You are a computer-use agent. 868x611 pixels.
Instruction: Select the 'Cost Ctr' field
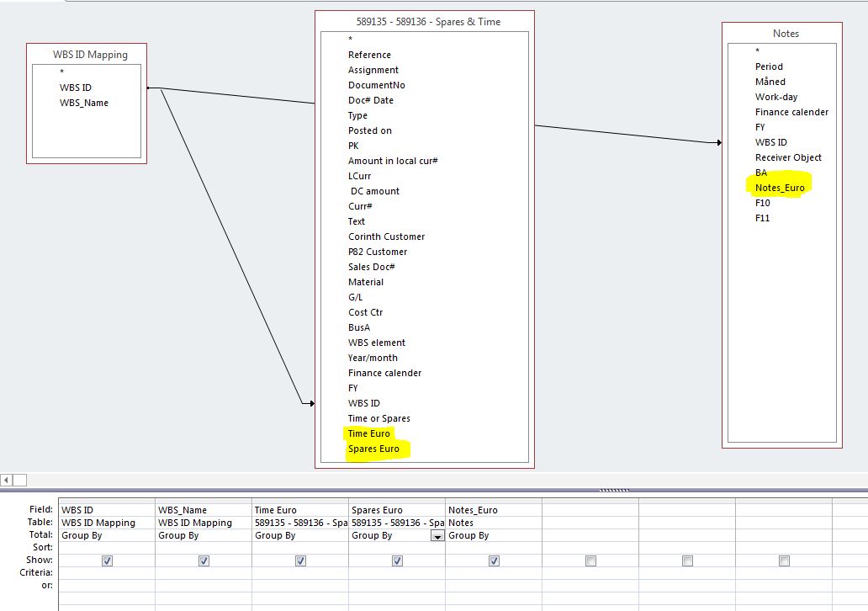tap(365, 312)
